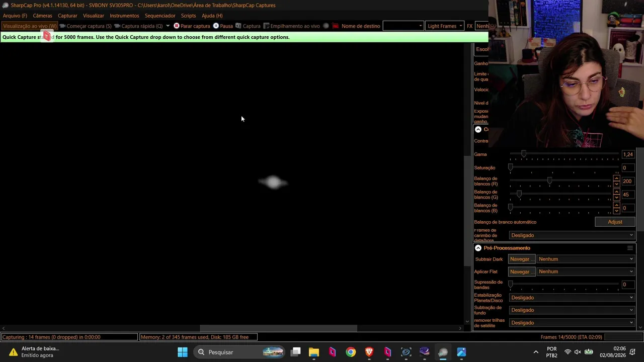Open the Ajuda menu
Viewport: 644px width, 362px height.
[212, 16]
